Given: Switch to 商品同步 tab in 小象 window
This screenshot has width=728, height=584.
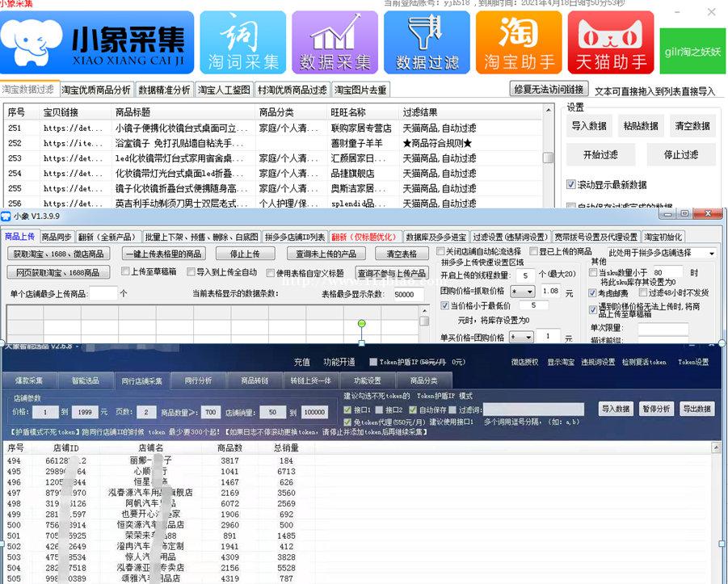Looking at the screenshot, I should pyautogui.click(x=57, y=237).
